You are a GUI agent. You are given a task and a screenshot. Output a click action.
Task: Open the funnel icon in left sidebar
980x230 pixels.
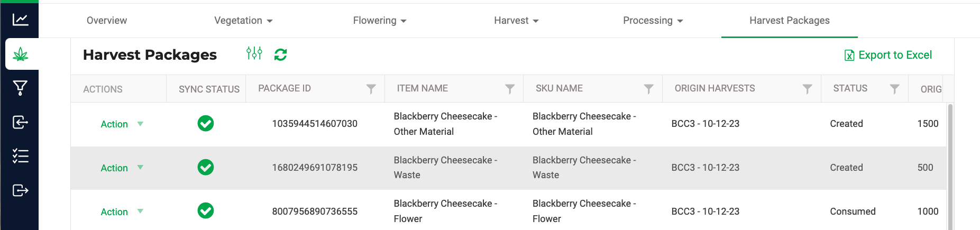[x=20, y=88]
